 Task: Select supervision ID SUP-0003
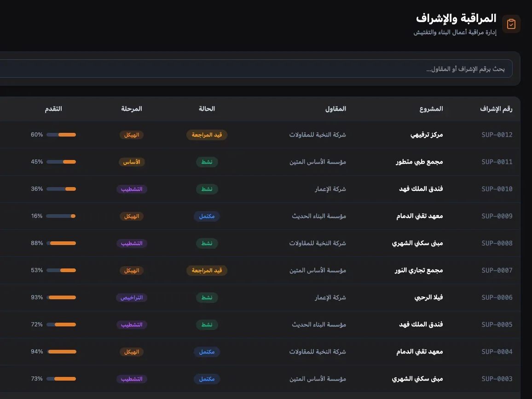[x=497, y=379]
